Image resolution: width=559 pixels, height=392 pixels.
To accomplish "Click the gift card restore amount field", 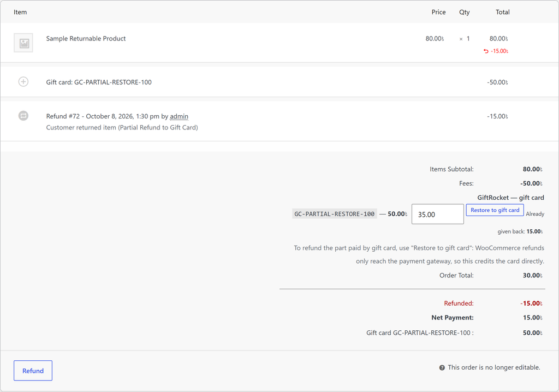I will click(x=438, y=215).
